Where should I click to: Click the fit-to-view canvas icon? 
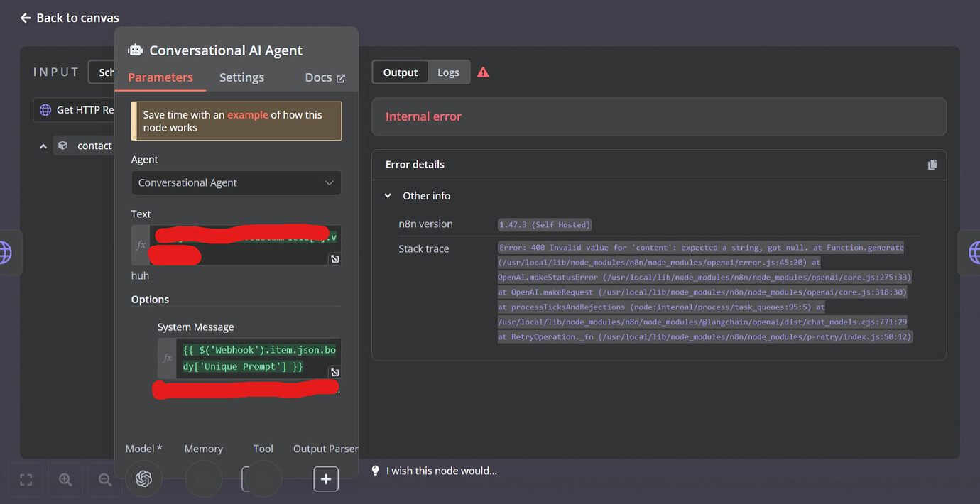[25, 480]
